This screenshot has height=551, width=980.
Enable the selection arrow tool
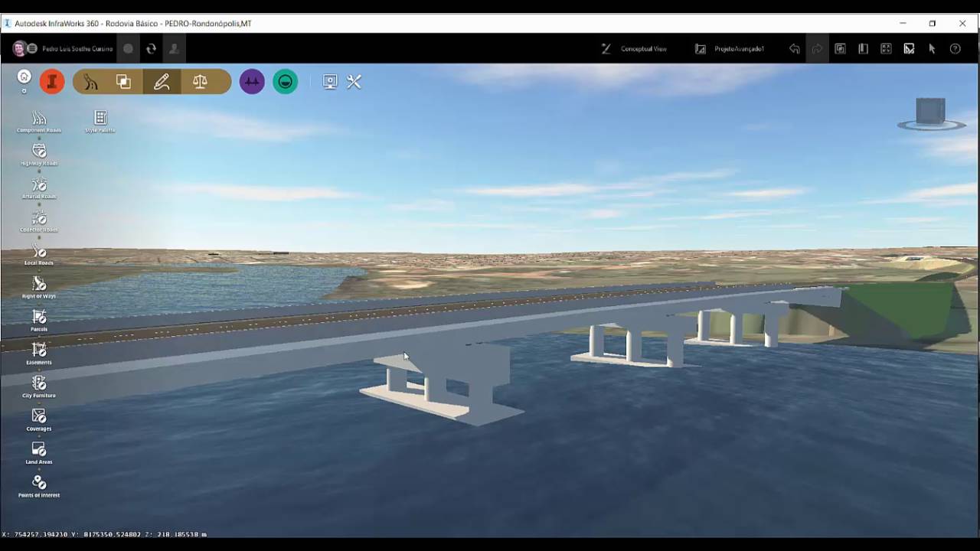tap(931, 48)
